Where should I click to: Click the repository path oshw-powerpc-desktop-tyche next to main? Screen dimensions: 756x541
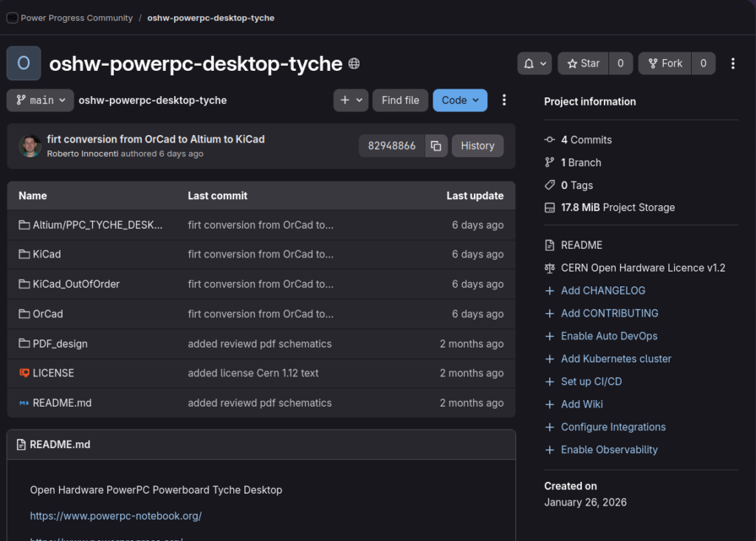coord(153,100)
